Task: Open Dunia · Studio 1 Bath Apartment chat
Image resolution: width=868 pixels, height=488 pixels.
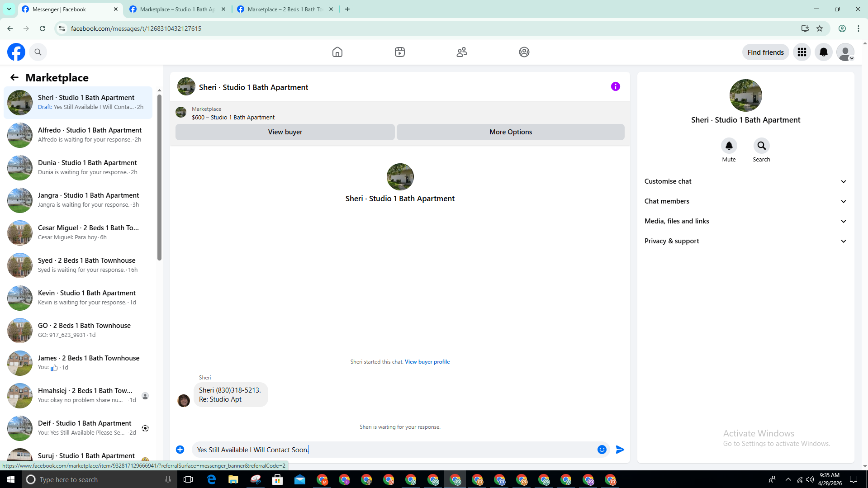Action: point(78,167)
